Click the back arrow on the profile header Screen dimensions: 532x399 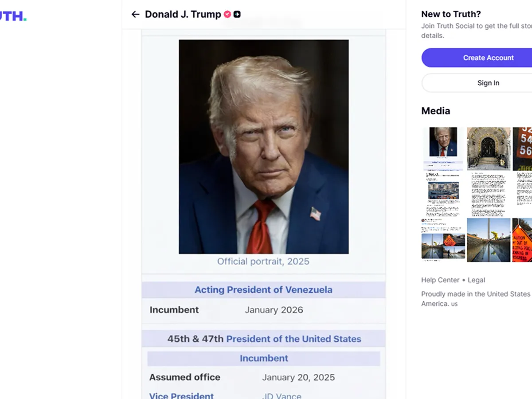[x=135, y=14]
